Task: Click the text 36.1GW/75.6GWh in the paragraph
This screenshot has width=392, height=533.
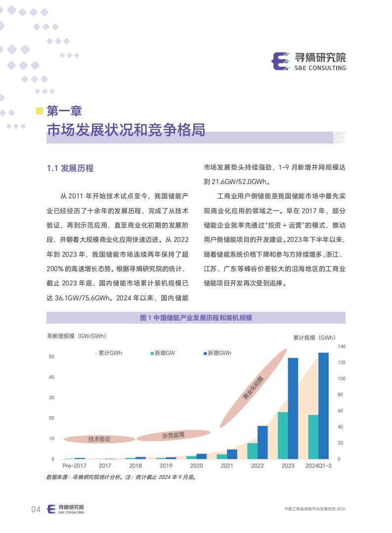Action: tap(83, 298)
